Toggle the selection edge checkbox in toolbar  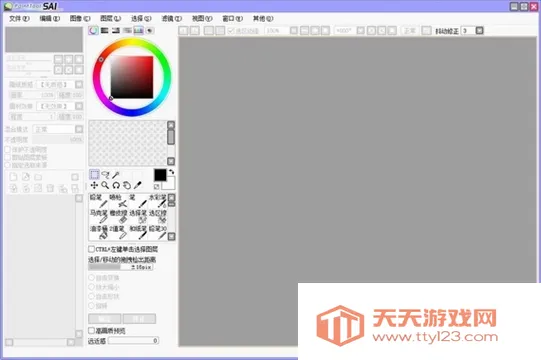[x=231, y=31]
